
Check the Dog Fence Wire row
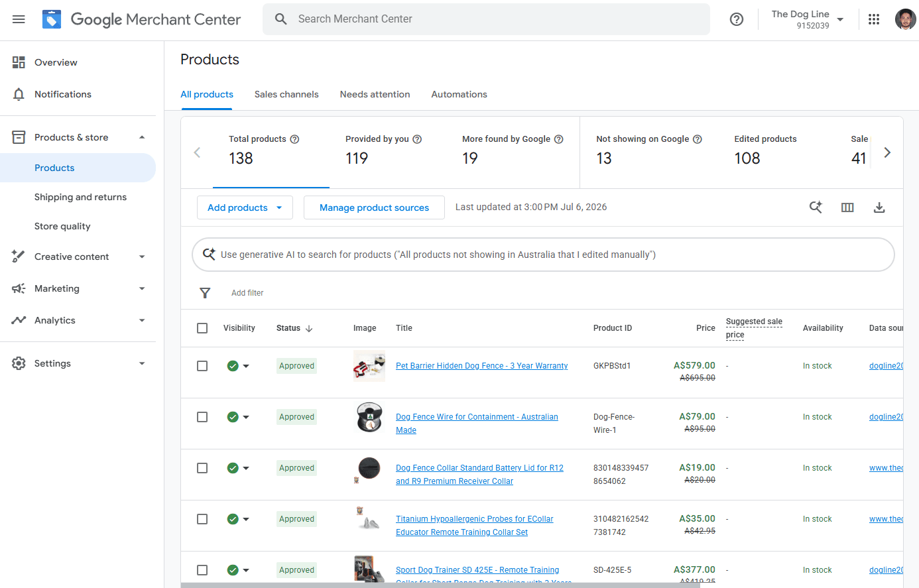(202, 417)
